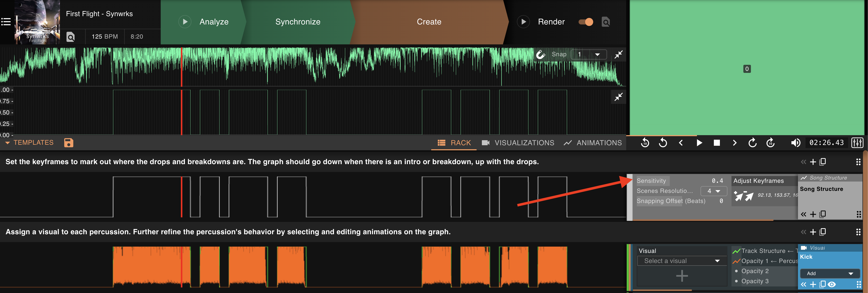Open the song file search icon near BPM
Viewport: 868px width, 293px height.
(x=71, y=37)
